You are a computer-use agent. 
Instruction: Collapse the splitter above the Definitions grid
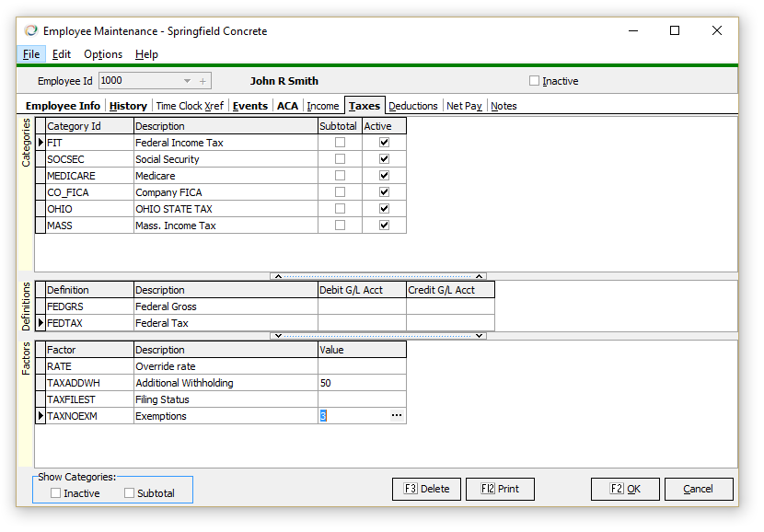point(377,276)
